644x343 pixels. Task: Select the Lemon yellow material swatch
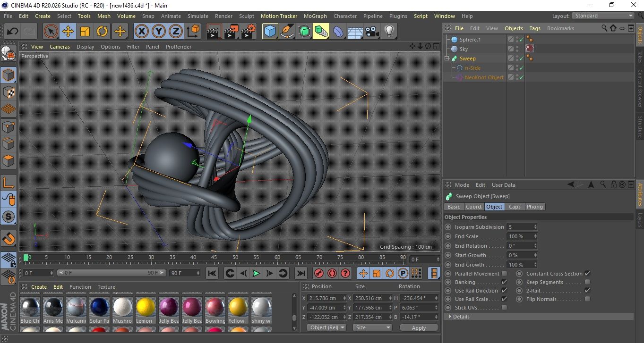pos(146,307)
